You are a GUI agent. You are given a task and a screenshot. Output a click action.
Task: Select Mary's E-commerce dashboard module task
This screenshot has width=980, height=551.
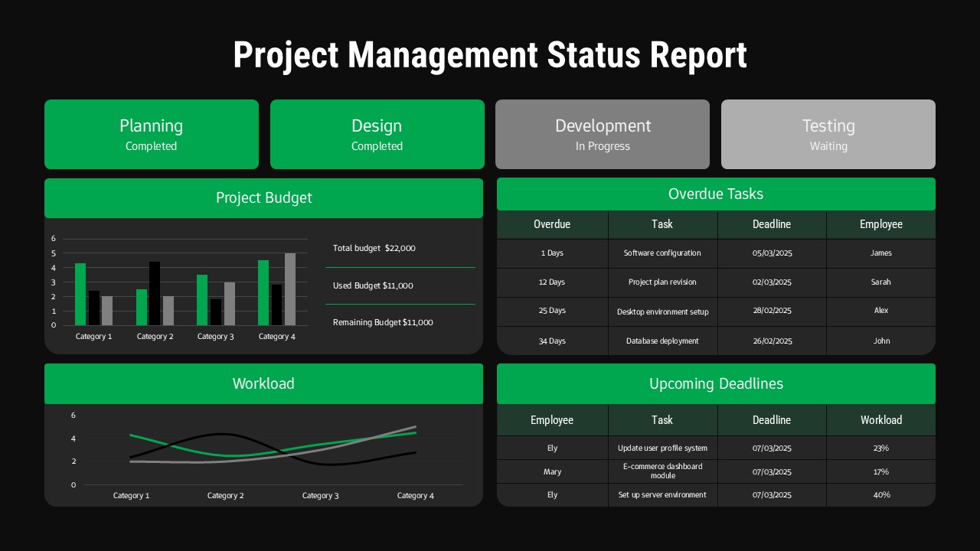coord(662,471)
